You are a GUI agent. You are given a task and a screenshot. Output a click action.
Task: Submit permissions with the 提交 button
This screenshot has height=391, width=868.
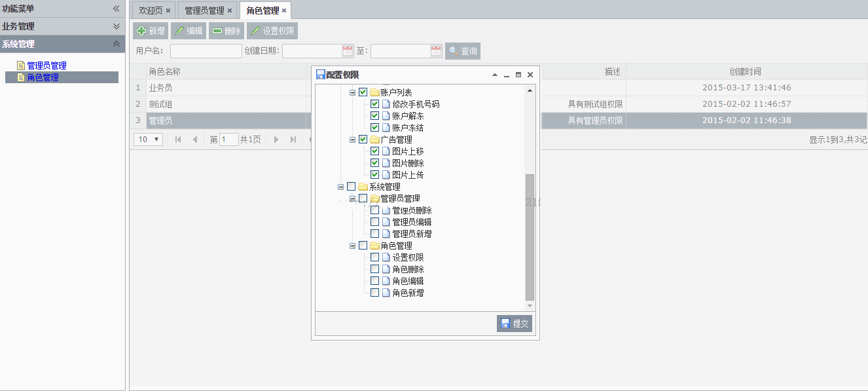click(x=515, y=324)
